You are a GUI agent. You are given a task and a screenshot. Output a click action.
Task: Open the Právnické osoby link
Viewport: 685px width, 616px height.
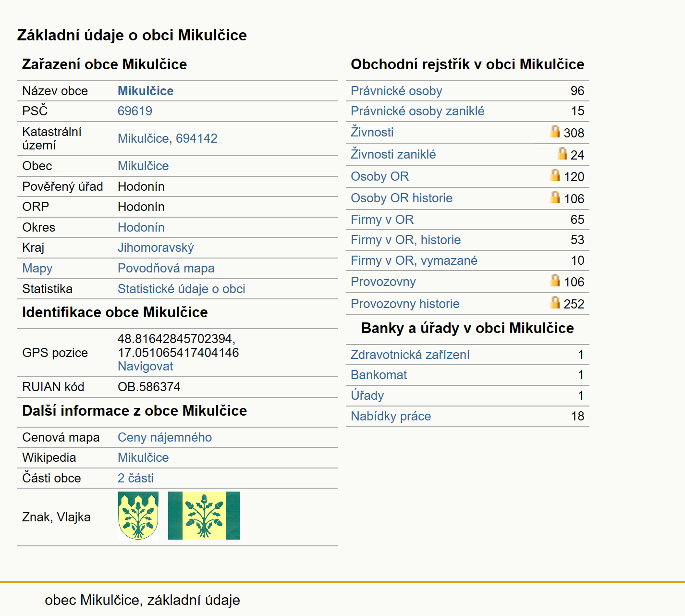396,91
